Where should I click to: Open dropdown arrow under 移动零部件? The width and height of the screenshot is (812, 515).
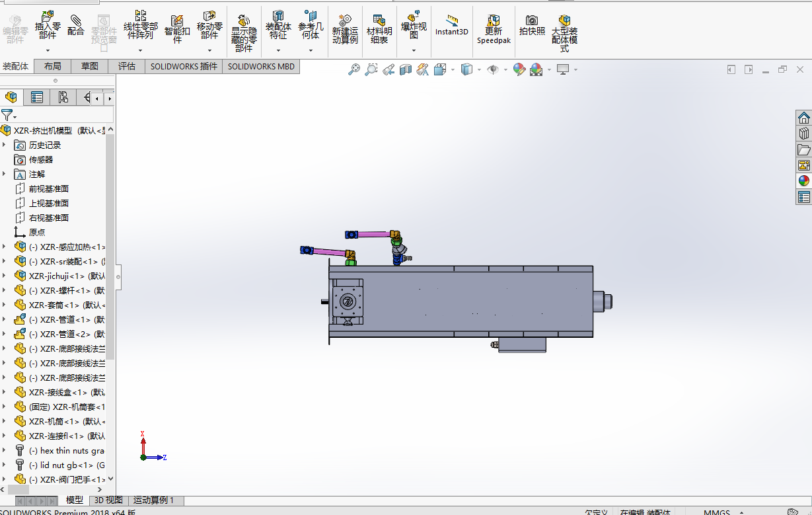209,50
